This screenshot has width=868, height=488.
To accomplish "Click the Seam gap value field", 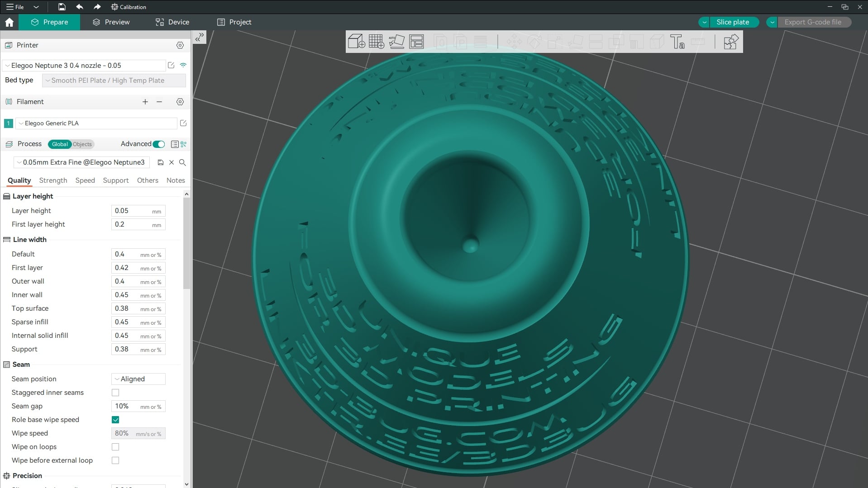I will pos(138,406).
